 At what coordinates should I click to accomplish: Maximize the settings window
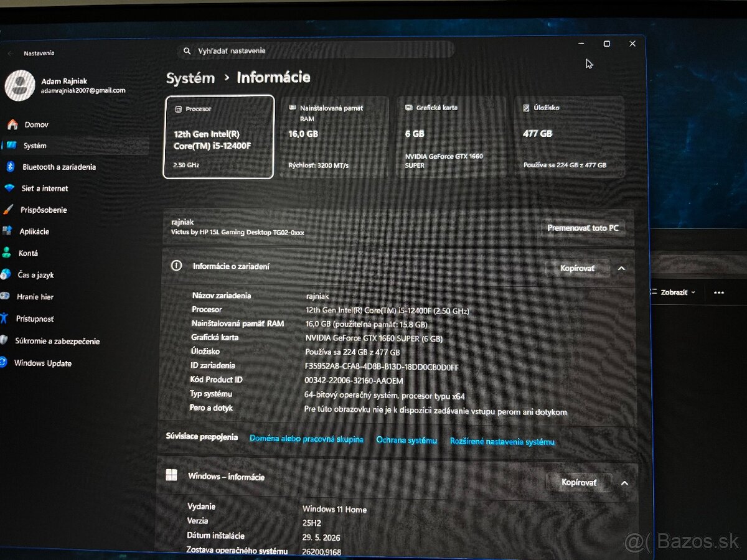pos(606,44)
